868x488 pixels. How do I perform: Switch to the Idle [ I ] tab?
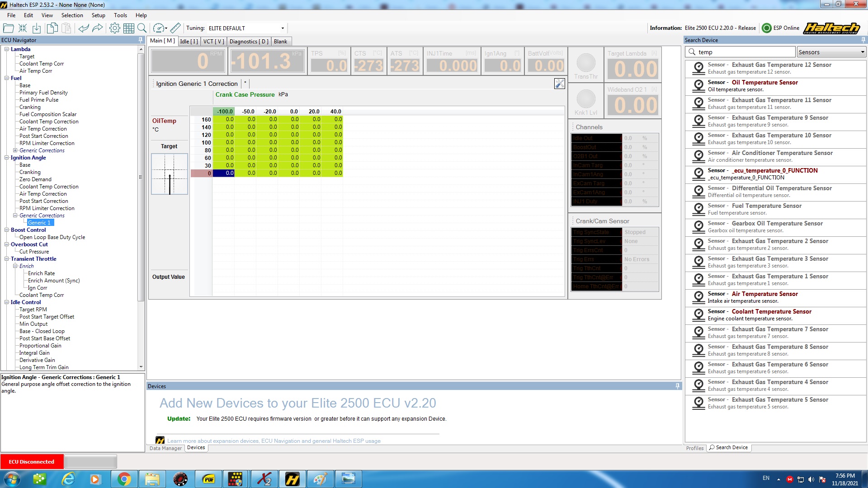coord(189,42)
